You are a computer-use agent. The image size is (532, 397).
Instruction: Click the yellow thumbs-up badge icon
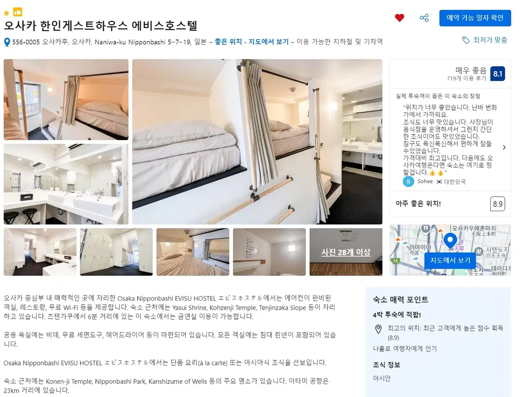tap(18, 12)
